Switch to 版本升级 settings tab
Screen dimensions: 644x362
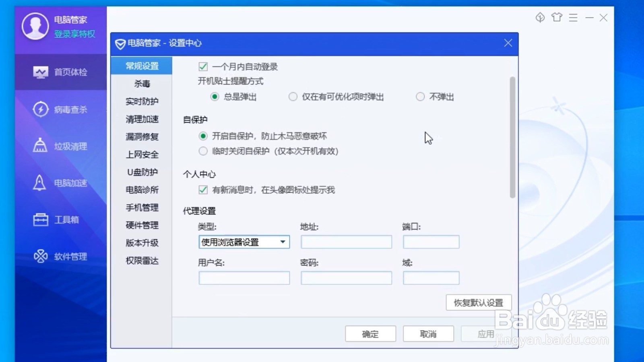[142, 243]
